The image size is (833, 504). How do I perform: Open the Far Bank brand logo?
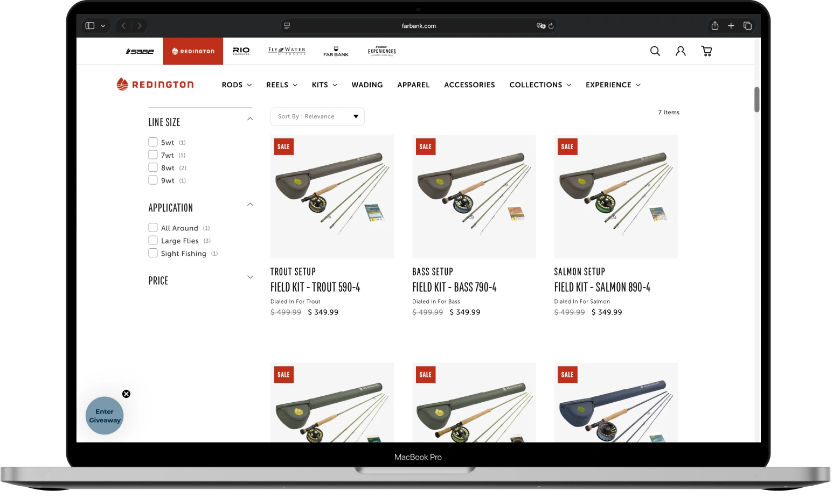(336, 51)
